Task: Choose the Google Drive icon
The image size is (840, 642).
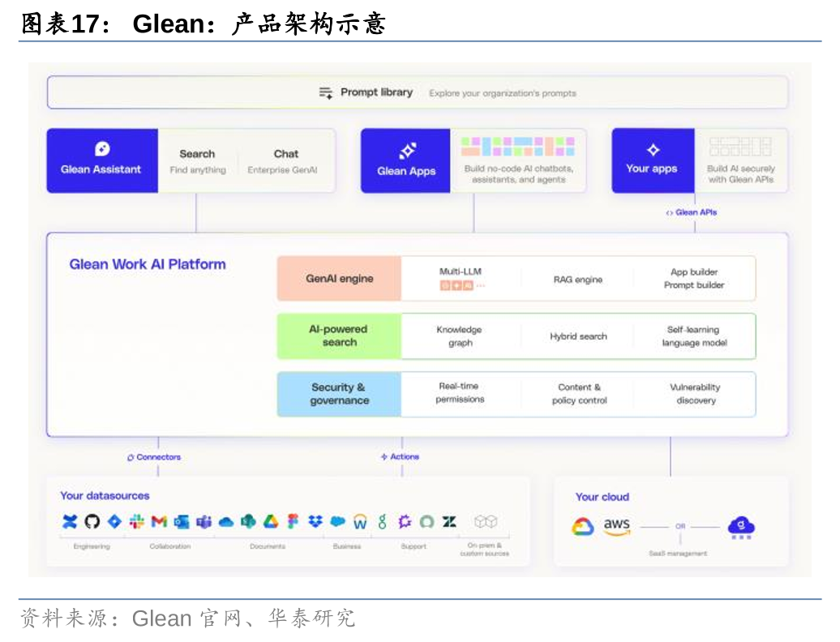Action: (x=271, y=522)
